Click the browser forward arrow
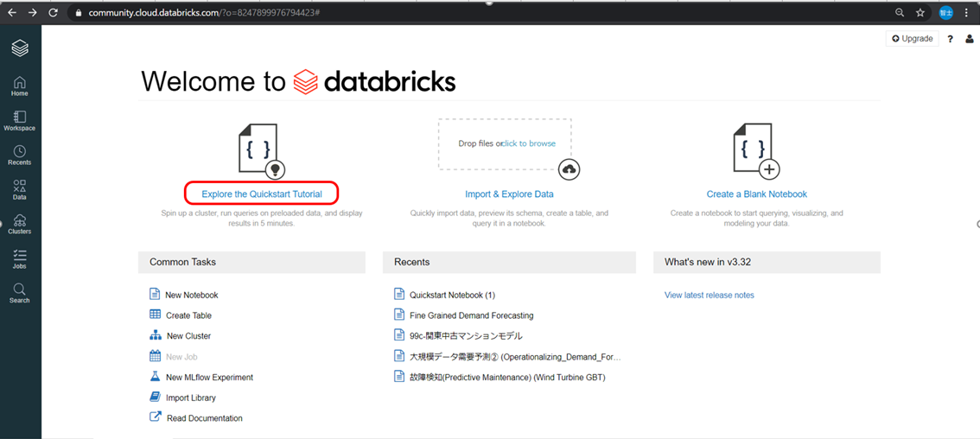Image resolution: width=980 pixels, height=439 pixels. pyautogui.click(x=33, y=12)
